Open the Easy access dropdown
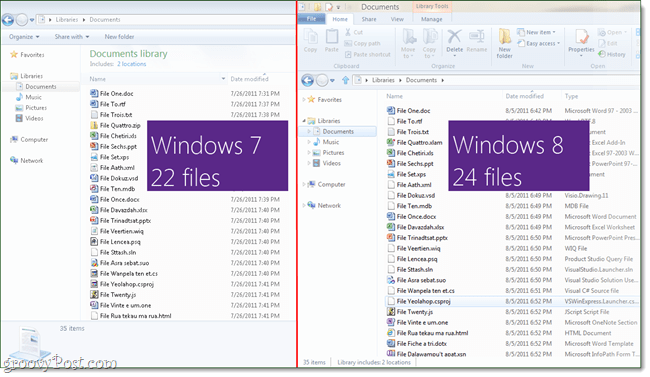This screenshot has width=650, height=377. (x=538, y=43)
